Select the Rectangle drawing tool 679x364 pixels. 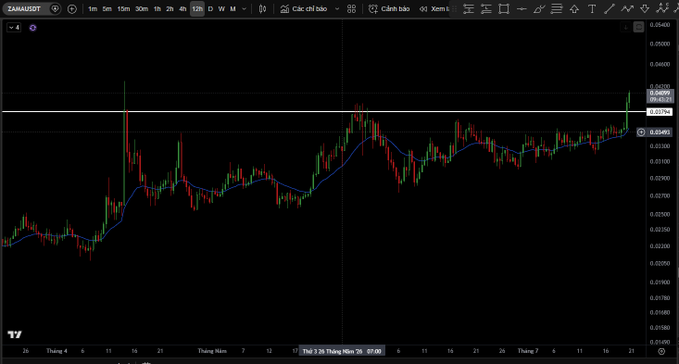tap(504, 9)
